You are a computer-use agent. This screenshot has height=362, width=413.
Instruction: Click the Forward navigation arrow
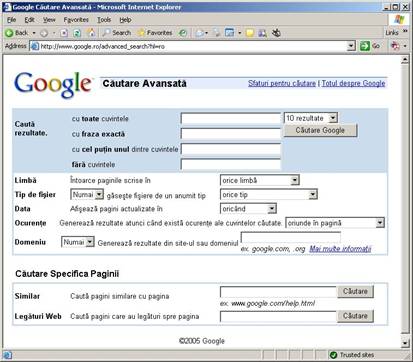[44, 33]
